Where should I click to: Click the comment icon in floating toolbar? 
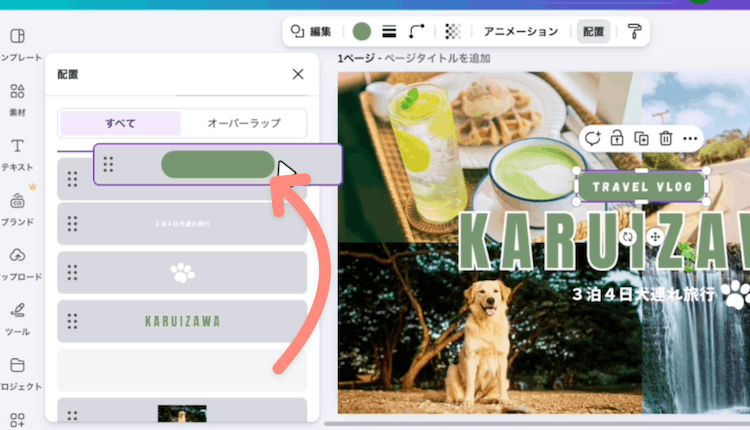(x=592, y=139)
